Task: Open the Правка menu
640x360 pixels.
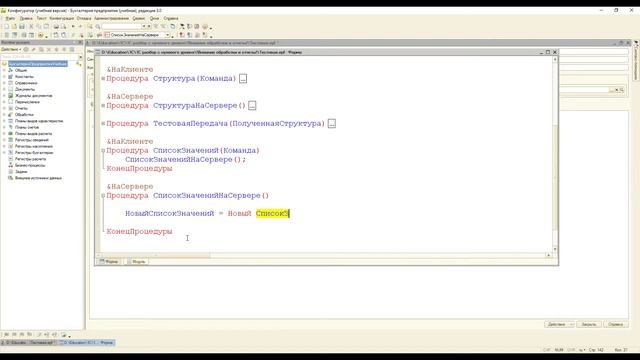Action: (26, 18)
